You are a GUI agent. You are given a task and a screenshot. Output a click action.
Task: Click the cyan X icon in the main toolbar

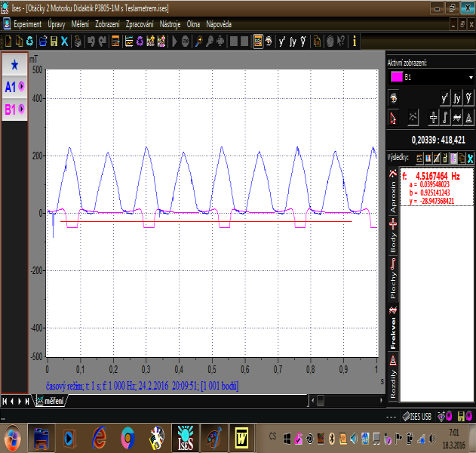point(64,41)
